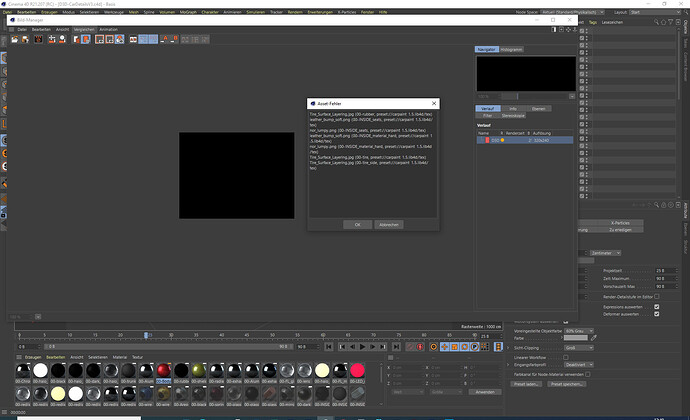This screenshot has width=690, height=420.
Task: Click the Projektzeit input field
Action: click(x=664, y=271)
